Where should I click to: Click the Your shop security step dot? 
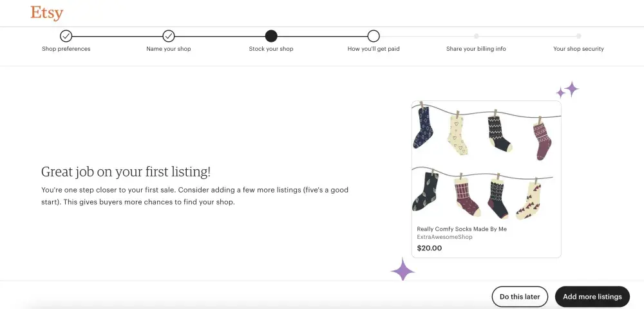click(578, 36)
